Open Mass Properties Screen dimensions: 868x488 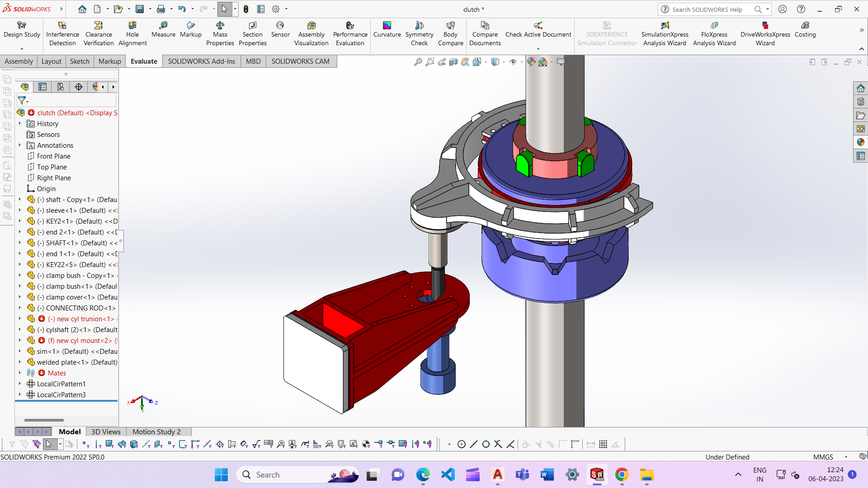coord(220,34)
